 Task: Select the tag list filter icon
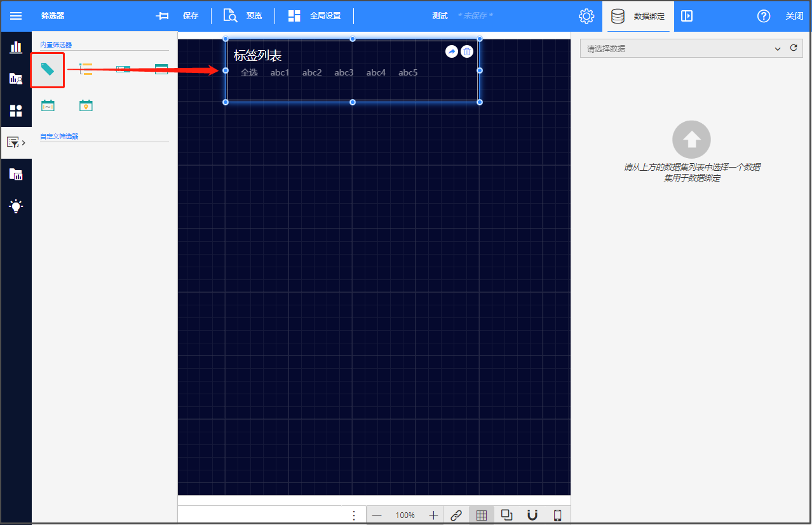tap(48, 69)
